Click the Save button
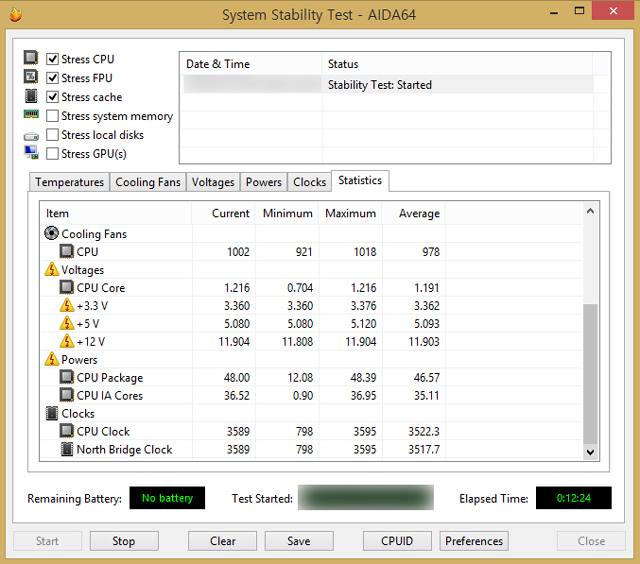Image resolution: width=640 pixels, height=564 pixels. click(299, 541)
